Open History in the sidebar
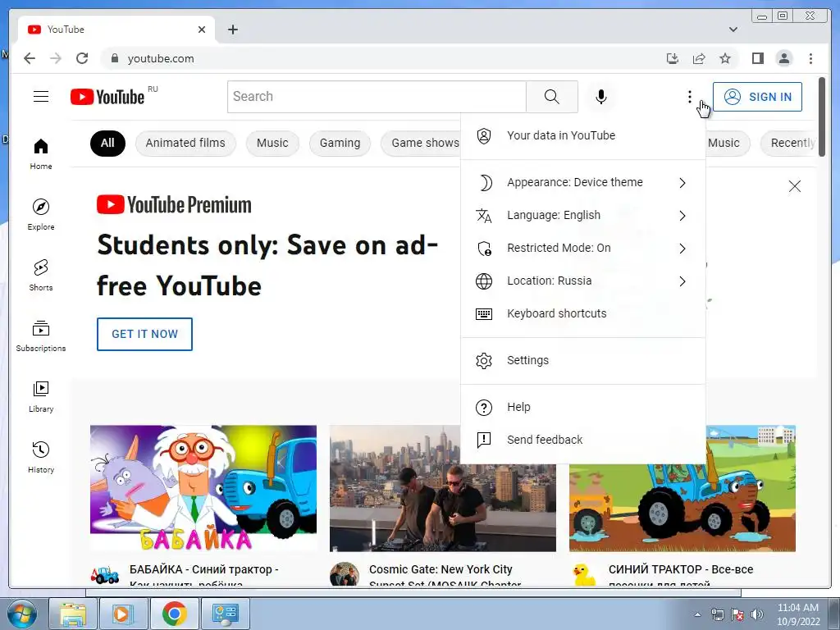 pos(41,457)
